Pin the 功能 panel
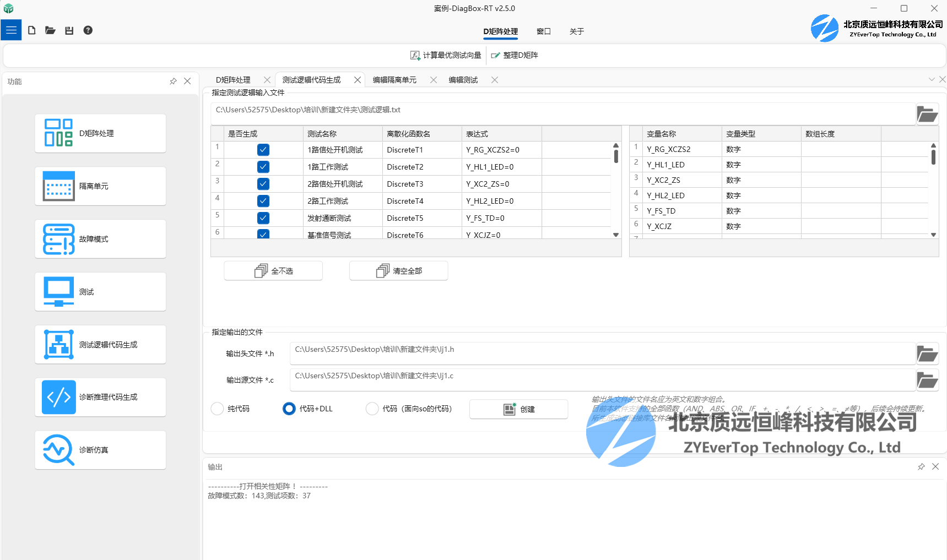Viewport: 947px width, 560px height. 173,81
